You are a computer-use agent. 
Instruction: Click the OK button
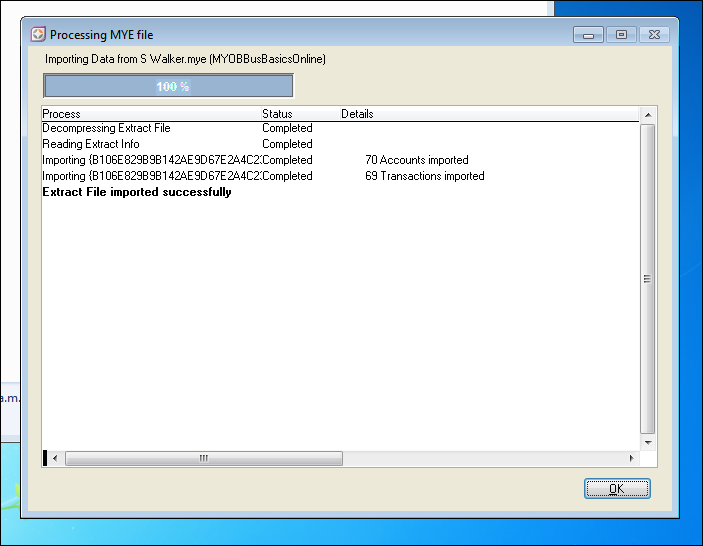pyautogui.click(x=617, y=489)
